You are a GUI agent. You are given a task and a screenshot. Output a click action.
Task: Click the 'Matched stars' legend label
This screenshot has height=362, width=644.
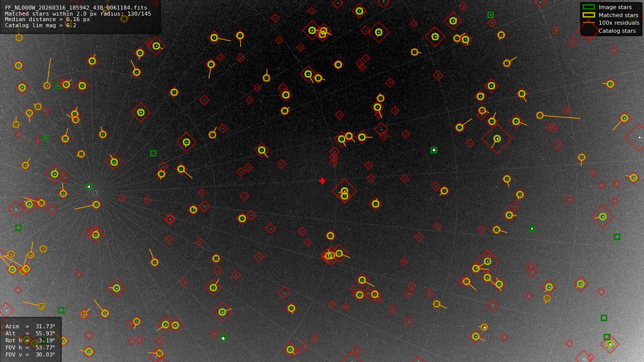point(618,15)
